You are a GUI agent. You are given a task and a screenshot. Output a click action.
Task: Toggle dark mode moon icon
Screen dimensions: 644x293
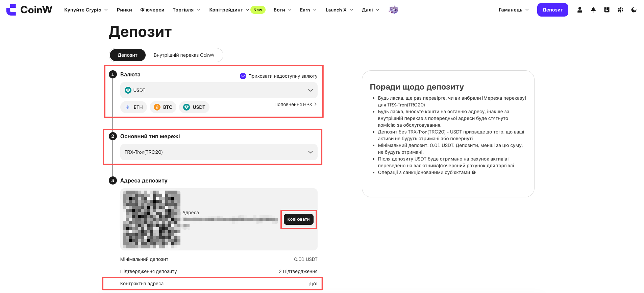click(x=634, y=10)
